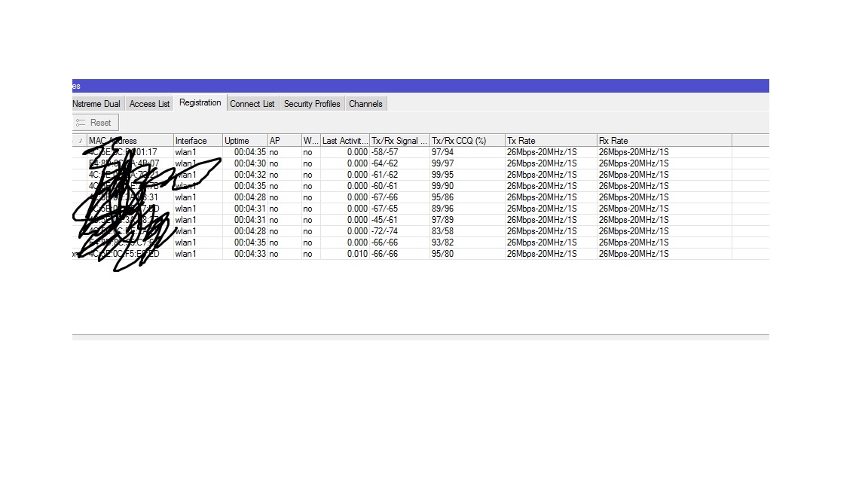The height and width of the screenshot is (488, 868).
Task: Click the signal value -67/-66
Action: (x=384, y=197)
